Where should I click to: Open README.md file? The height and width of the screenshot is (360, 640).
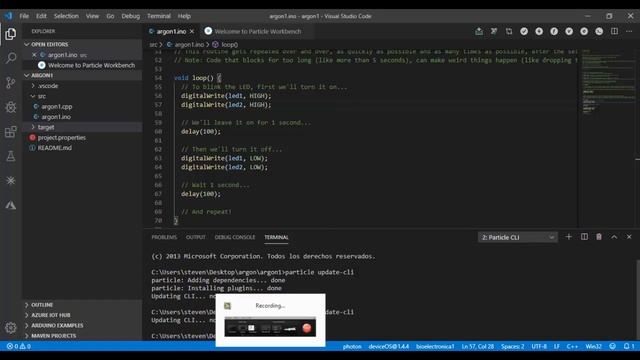[x=55, y=148]
